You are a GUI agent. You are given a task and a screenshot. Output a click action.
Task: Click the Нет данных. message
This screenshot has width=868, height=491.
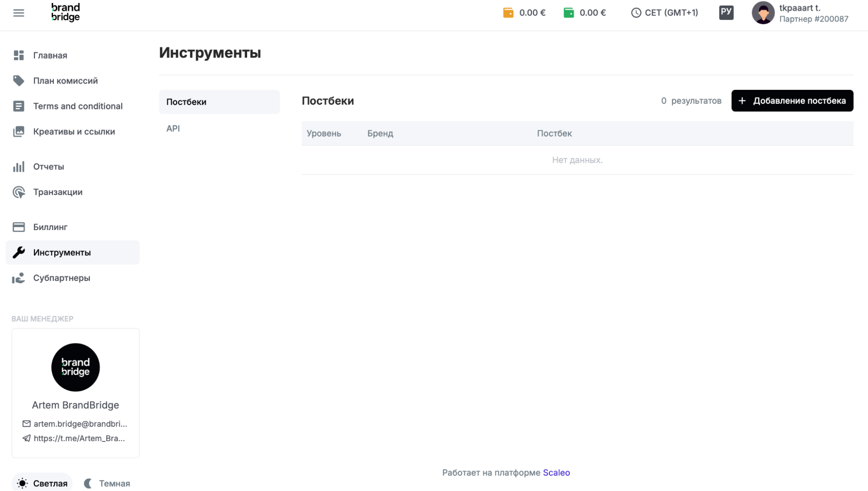(x=577, y=160)
